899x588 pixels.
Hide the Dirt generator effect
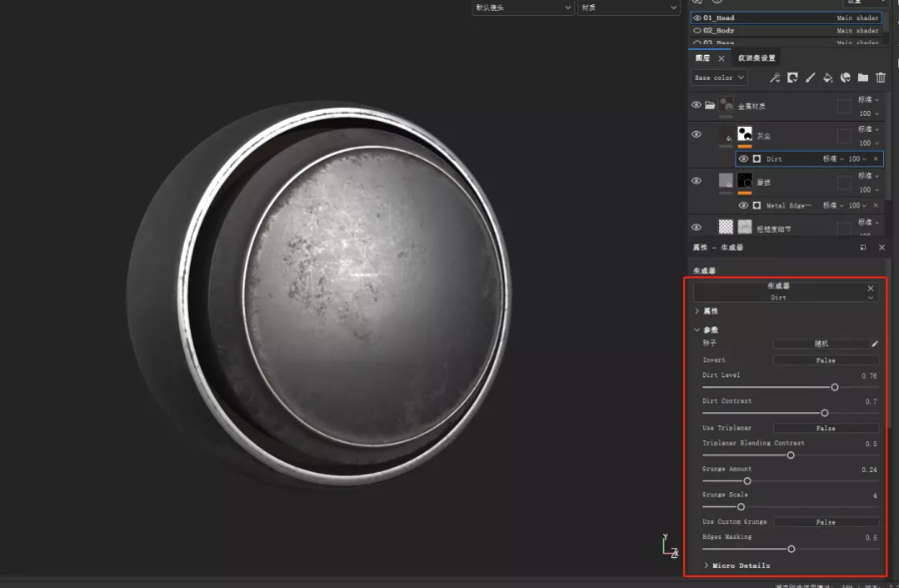[743, 159]
